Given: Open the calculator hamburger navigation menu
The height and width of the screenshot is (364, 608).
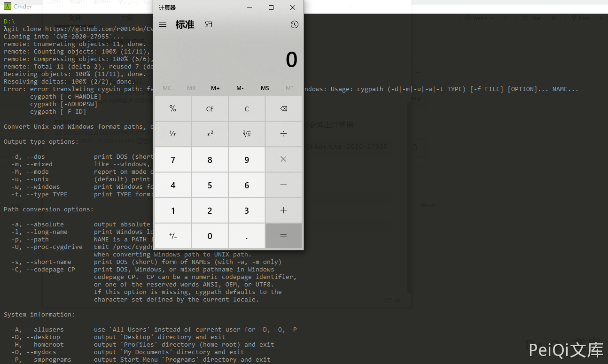Looking at the screenshot, I should (163, 25).
